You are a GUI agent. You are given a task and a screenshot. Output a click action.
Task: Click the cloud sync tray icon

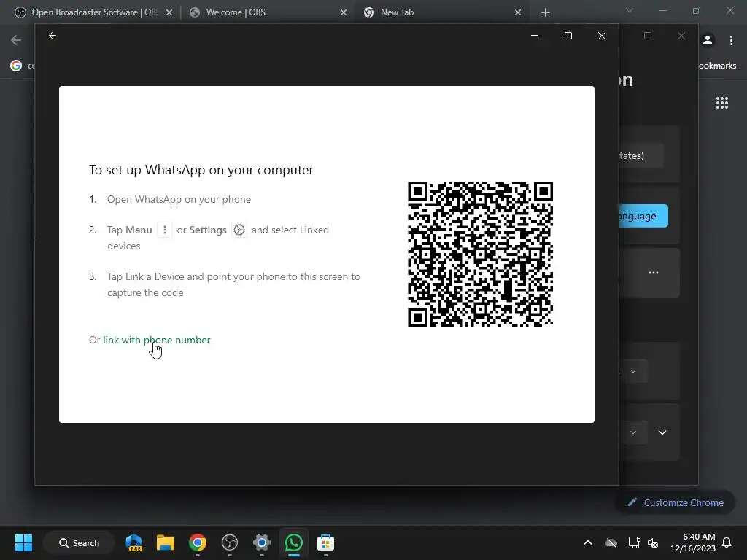(612, 542)
